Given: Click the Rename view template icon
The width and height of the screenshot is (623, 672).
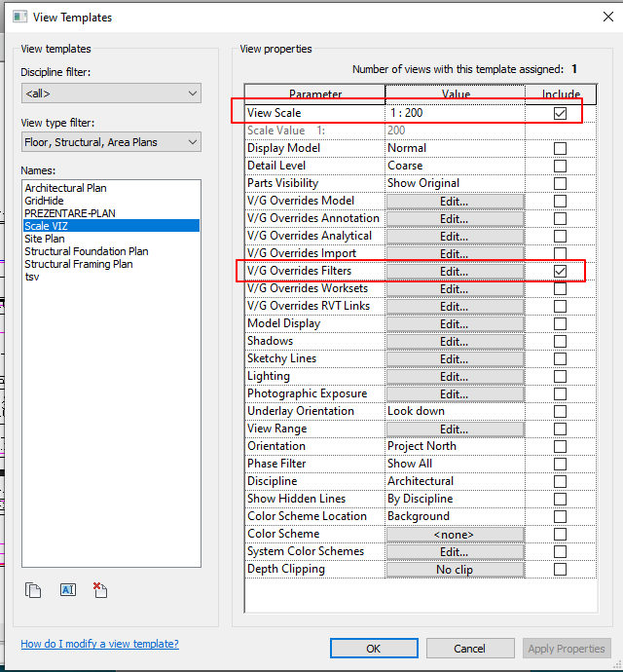Looking at the screenshot, I should point(68,590).
